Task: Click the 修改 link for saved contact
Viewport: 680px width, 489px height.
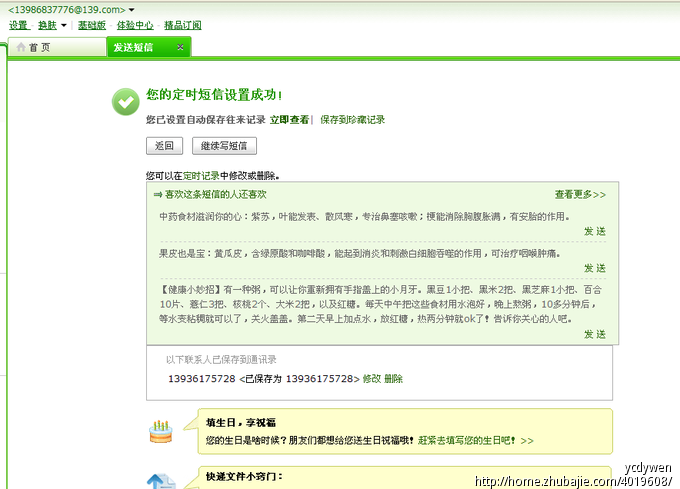Action: (x=372, y=378)
